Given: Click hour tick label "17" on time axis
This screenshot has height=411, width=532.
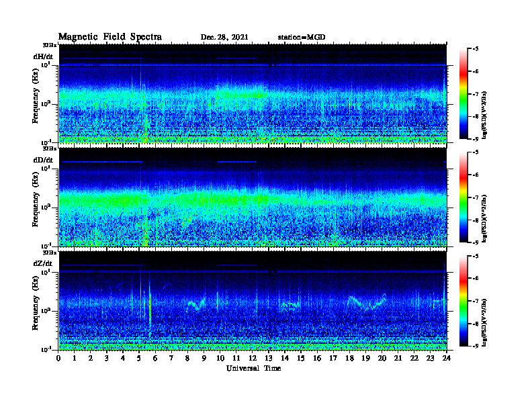Looking at the screenshot, I should point(333,358).
